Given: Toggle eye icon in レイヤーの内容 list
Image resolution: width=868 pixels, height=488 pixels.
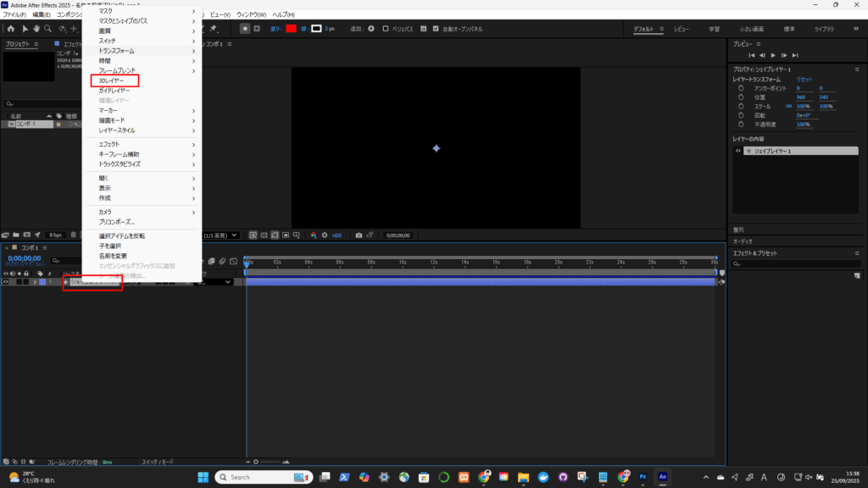Looking at the screenshot, I should tap(738, 151).
